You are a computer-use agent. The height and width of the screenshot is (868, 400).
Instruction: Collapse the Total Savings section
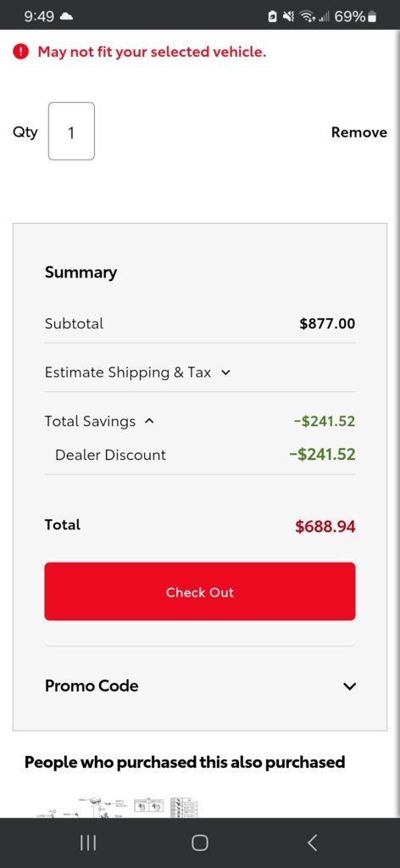coord(148,421)
